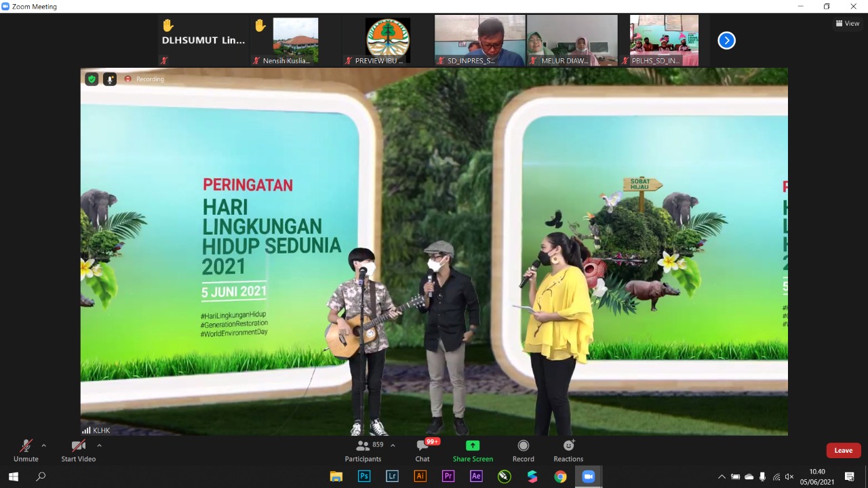This screenshot has width=868, height=488.
Task: Launch Adobe Premiere Pro from the taskbar
Action: [x=448, y=476]
